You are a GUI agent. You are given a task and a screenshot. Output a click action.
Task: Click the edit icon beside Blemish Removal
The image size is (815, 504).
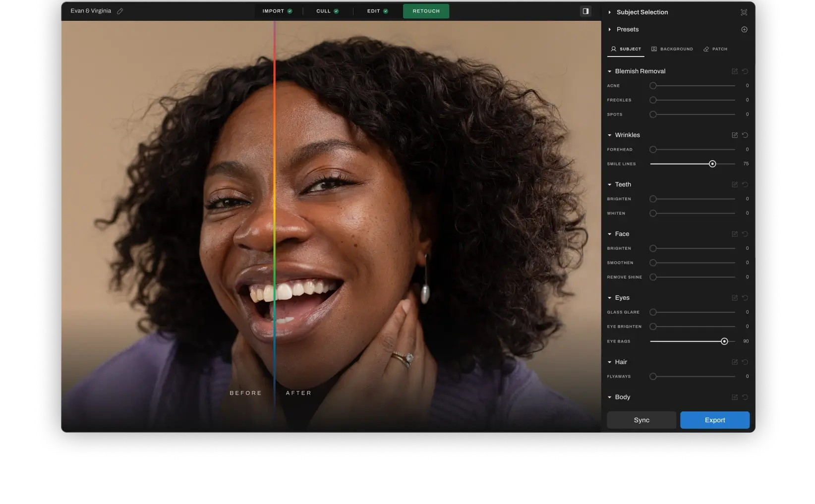pos(735,71)
